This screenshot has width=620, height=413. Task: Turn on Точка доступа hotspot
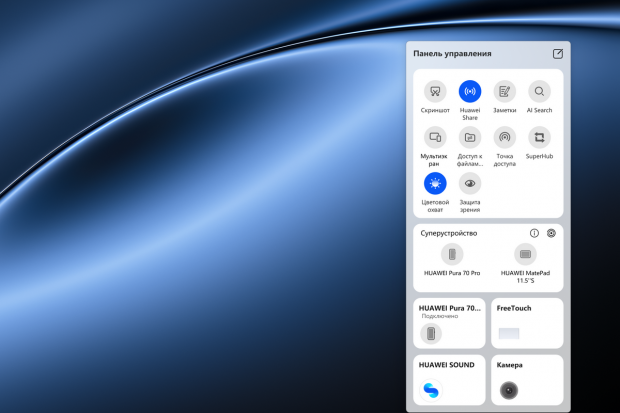[505, 137]
